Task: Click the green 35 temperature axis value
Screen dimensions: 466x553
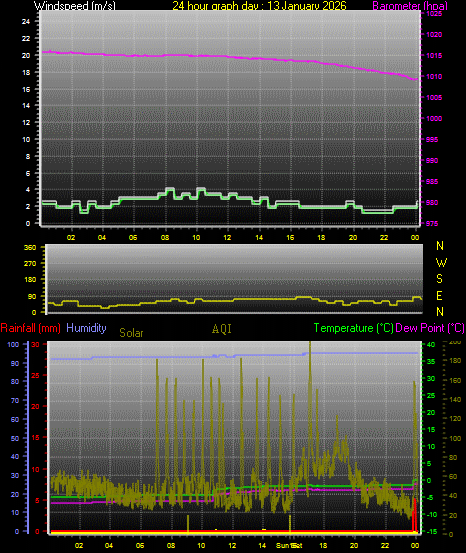Action: click(x=431, y=362)
